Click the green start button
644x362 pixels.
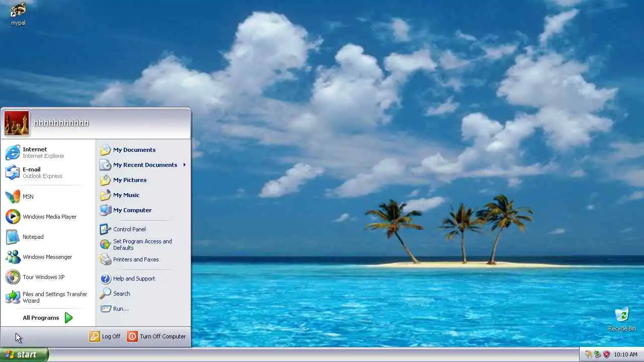(24, 354)
